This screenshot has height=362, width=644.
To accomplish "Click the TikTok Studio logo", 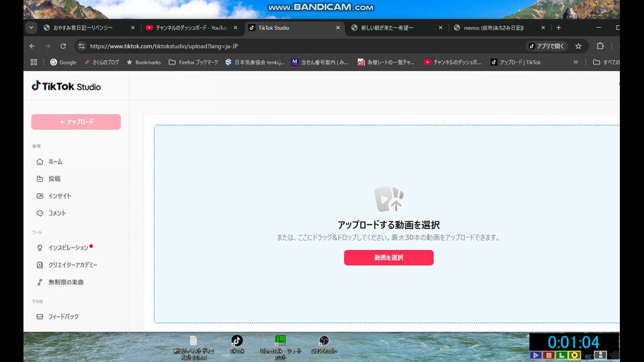I will (66, 86).
